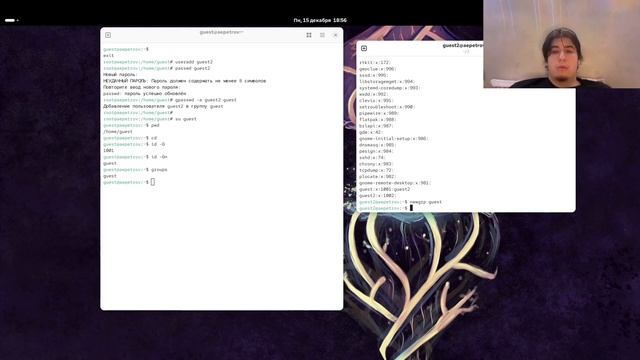Click 'gnome-initial-setup:x:986:' group entry
The height and width of the screenshot is (360, 640).
point(393,138)
